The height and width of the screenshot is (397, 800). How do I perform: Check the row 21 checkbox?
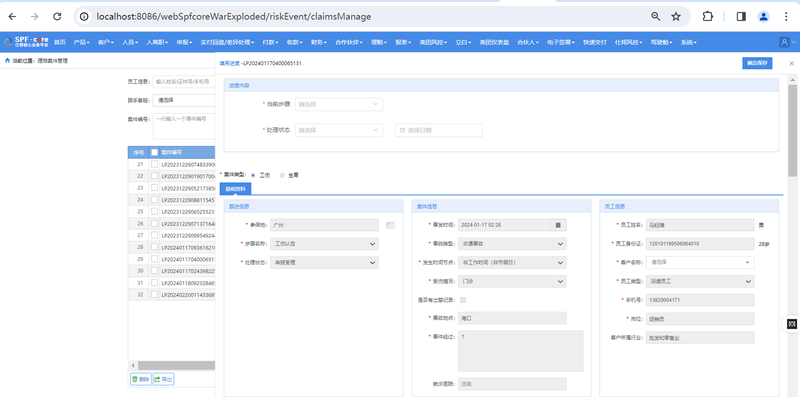(x=154, y=164)
